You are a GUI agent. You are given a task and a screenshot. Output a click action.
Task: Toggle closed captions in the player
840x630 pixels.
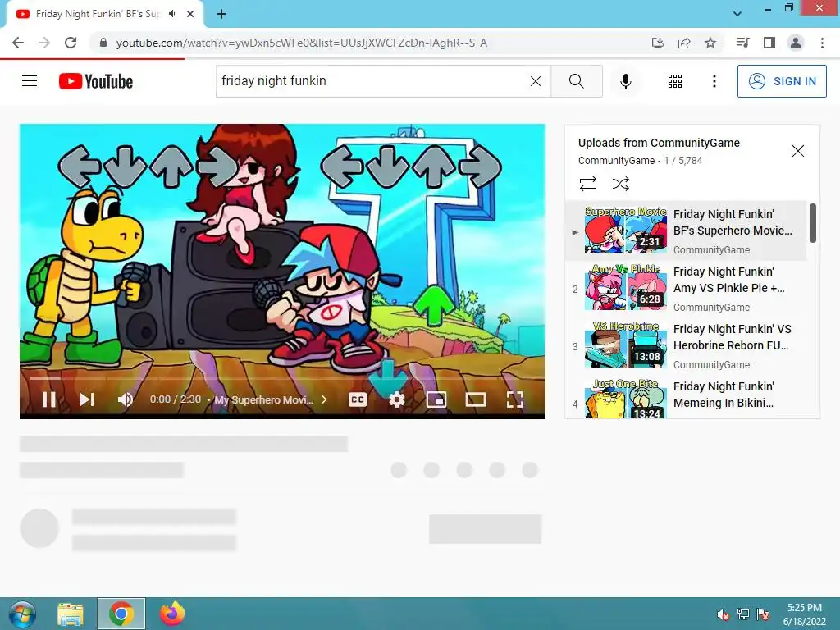[x=358, y=399]
